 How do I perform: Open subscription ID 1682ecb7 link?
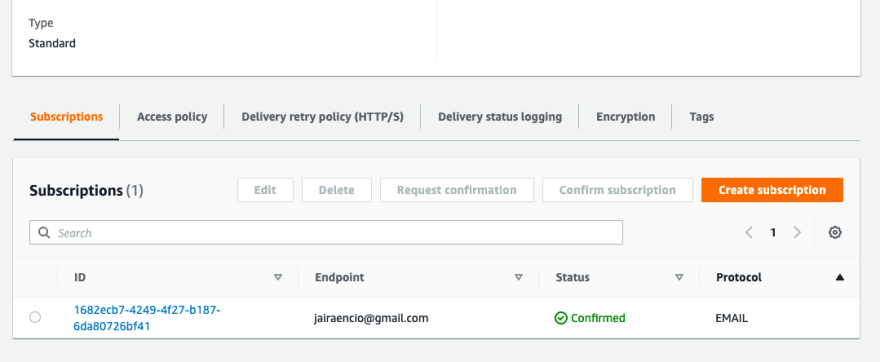(x=147, y=318)
